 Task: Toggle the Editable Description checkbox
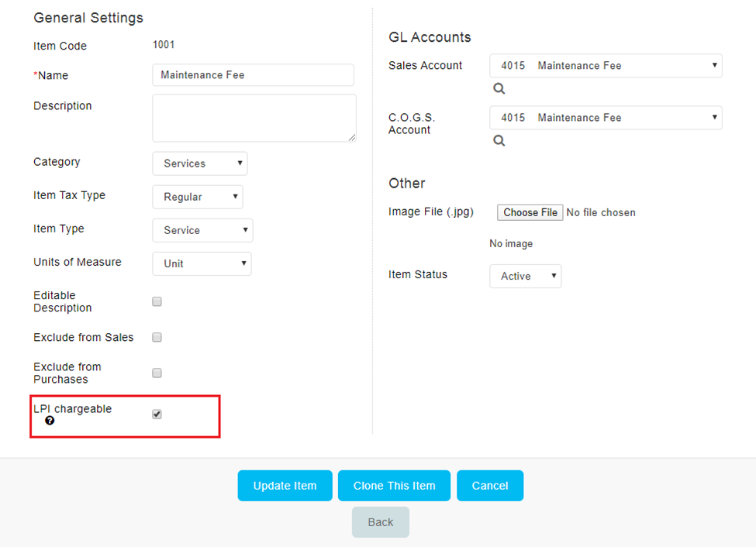click(x=157, y=301)
